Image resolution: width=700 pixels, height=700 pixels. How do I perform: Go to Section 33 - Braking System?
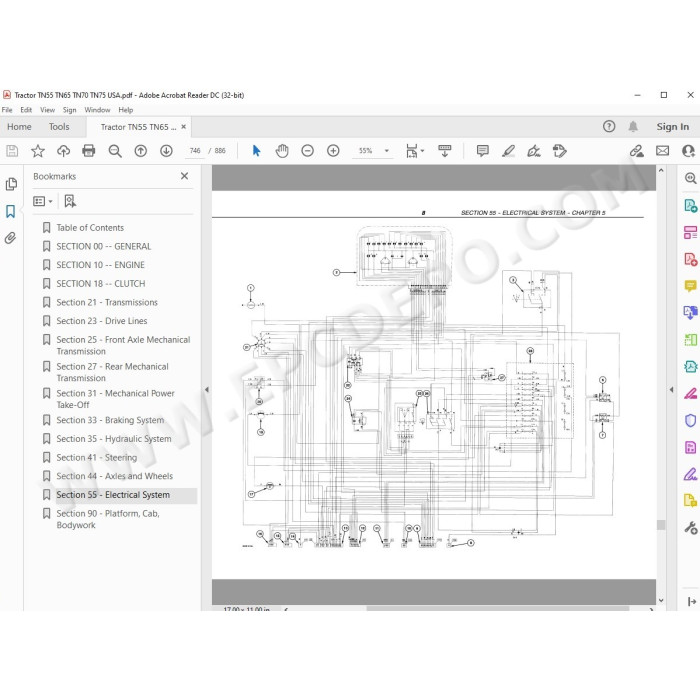point(110,420)
